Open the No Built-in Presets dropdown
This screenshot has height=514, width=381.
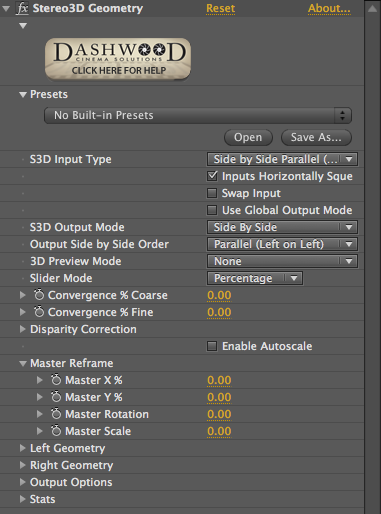click(x=198, y=115)
